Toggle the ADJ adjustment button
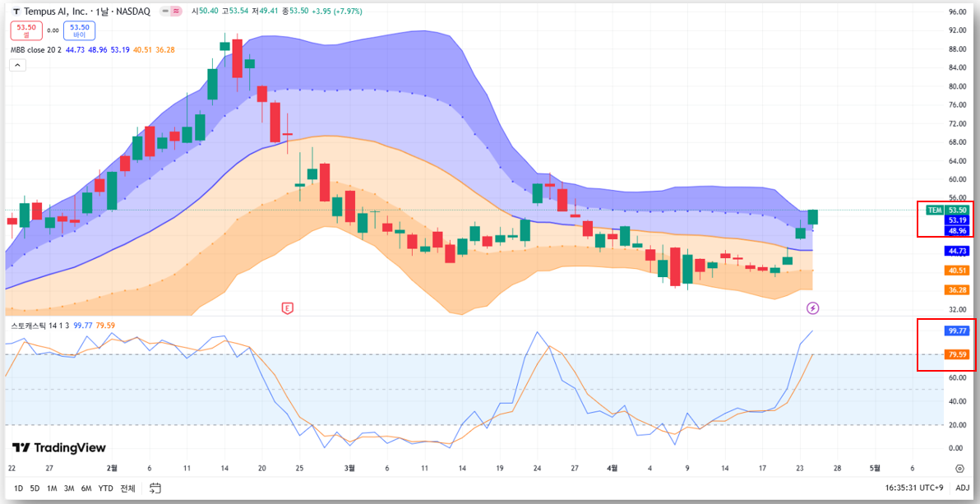Image resolution: width=980 pixels, height=504 pixels. click(963, 488)
